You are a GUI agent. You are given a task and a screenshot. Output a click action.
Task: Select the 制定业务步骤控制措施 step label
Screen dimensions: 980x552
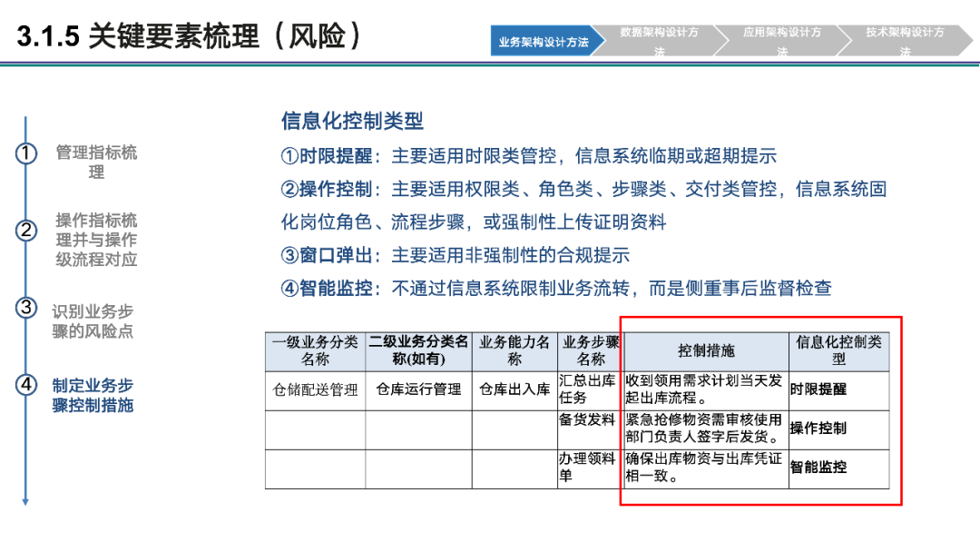(x=93, y=395)
